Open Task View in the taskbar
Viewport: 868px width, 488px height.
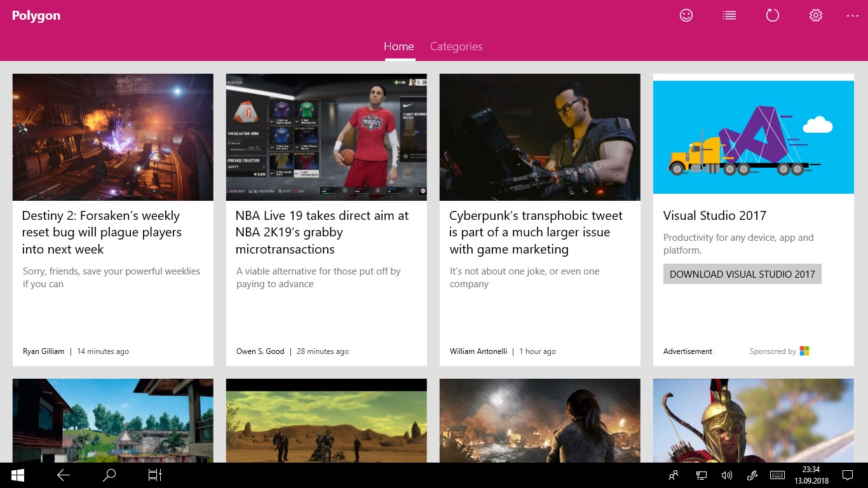click(155, 475)
